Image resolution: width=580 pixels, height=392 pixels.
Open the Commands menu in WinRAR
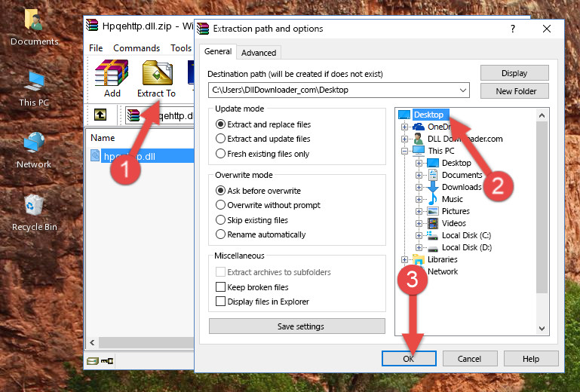[x=137, y=48]
